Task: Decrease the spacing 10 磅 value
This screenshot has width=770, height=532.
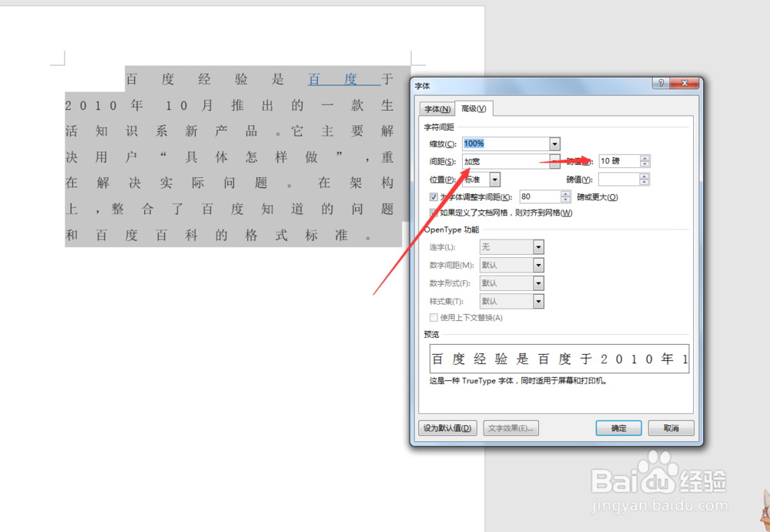Action: (x=644, y=164)
